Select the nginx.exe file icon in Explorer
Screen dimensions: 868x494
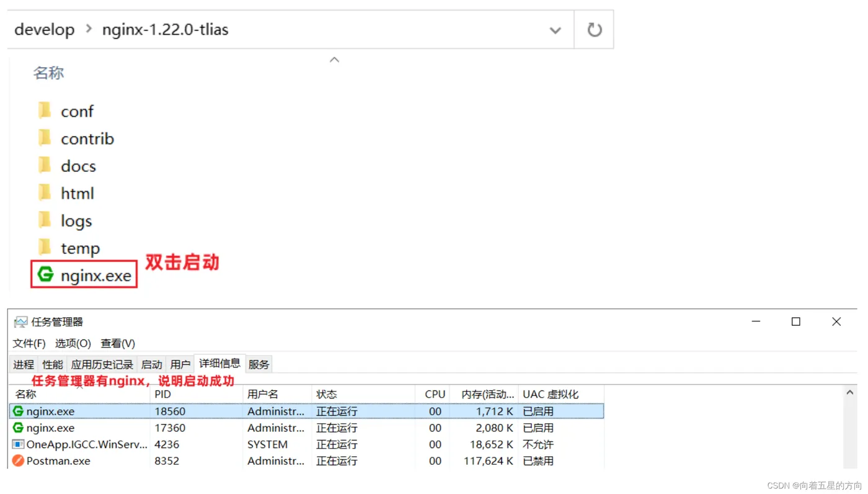coord(45,274)
